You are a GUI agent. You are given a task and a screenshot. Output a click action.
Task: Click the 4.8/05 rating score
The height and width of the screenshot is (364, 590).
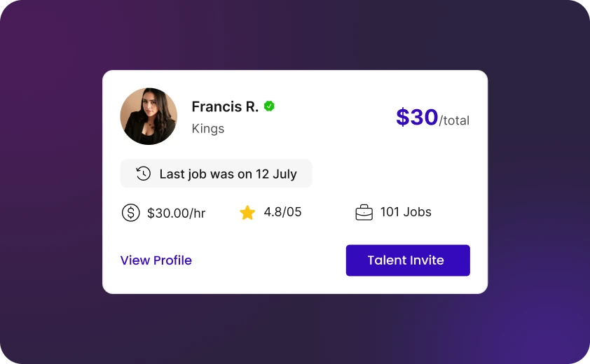pyautogui.click(x=282, y=212)
